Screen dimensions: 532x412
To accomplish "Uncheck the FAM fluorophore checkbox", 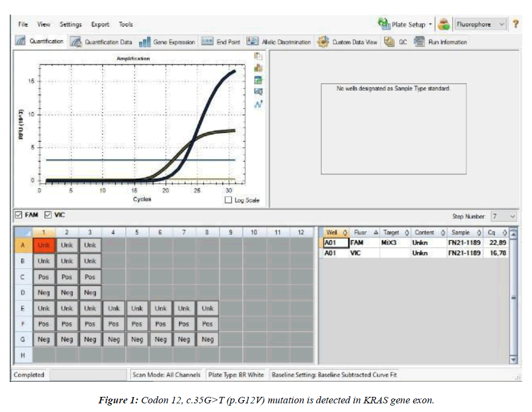I will [18, 215].
